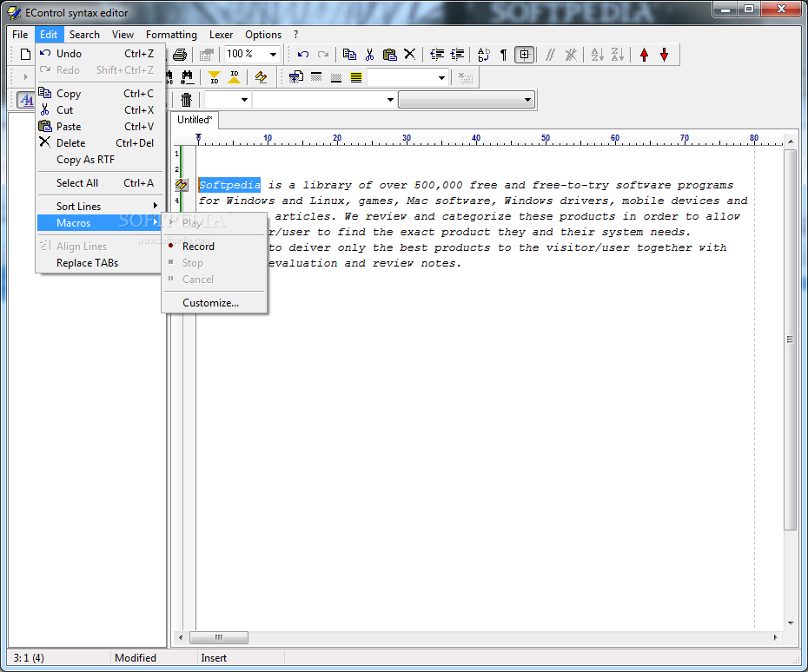
Task: Choose Copy from the Edit menu
Action: 99,94
